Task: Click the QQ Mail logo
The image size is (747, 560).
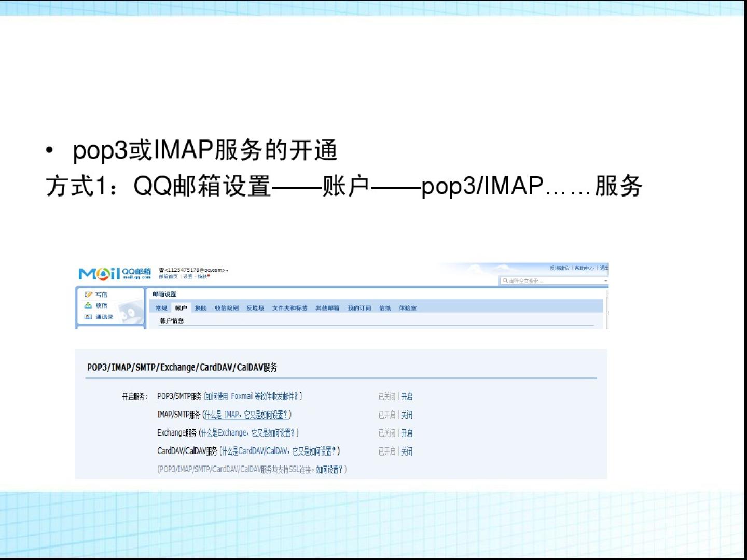Action: (x=114, y=273)
